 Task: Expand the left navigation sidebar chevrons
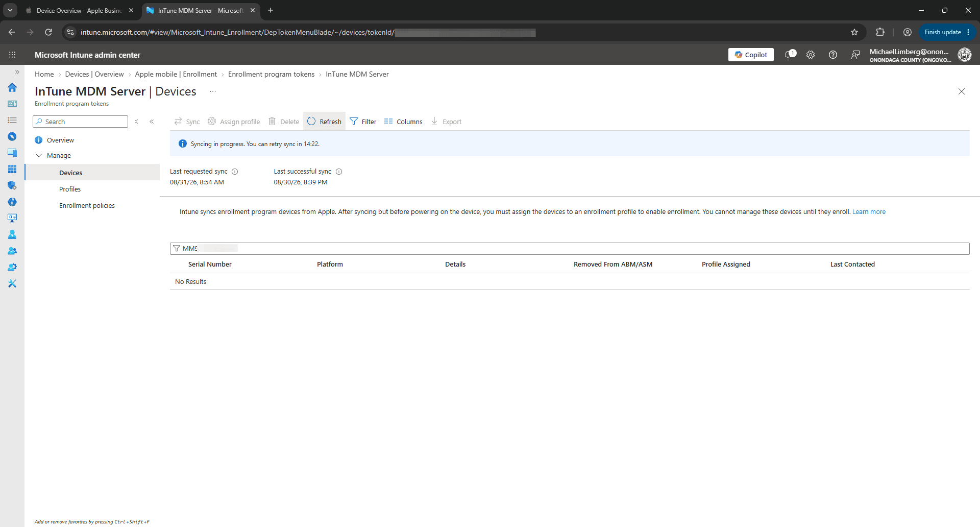(17, 72)
